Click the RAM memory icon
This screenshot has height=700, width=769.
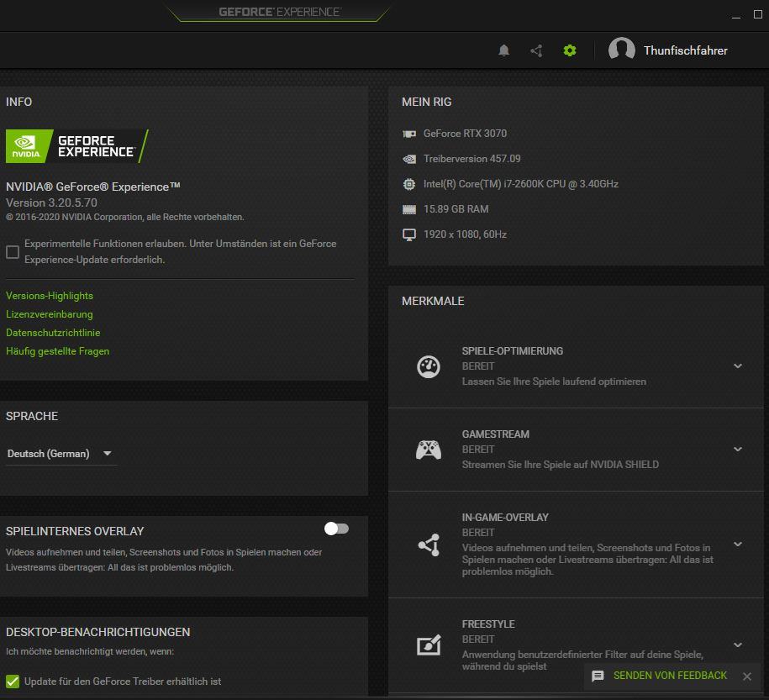pos(409,209)
